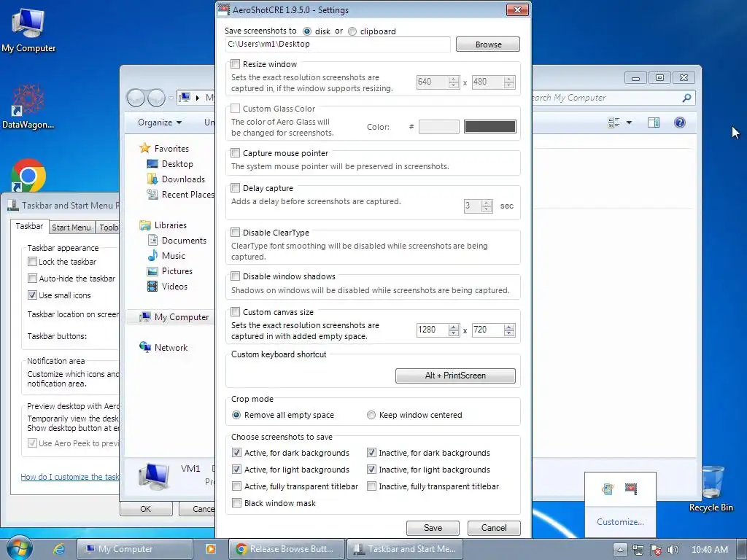
Task: Open the Recycle Bin icon
Action: point(711,489)
